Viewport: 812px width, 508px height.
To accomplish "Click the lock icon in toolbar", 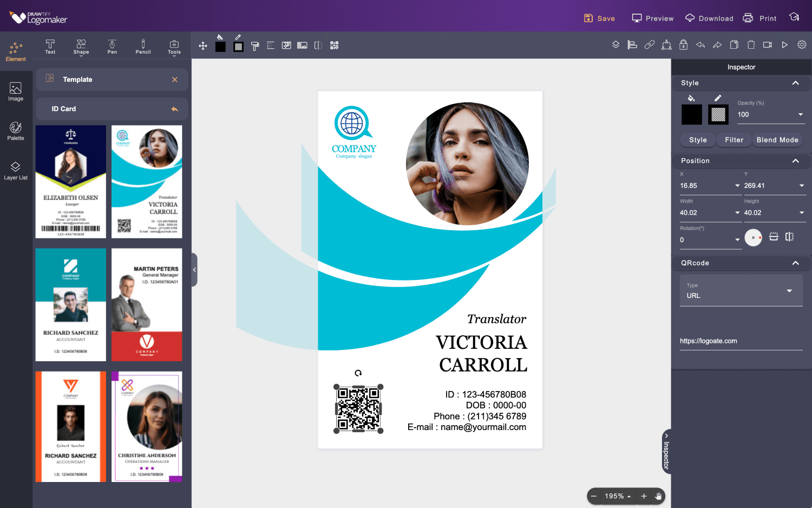I will 683,45.
